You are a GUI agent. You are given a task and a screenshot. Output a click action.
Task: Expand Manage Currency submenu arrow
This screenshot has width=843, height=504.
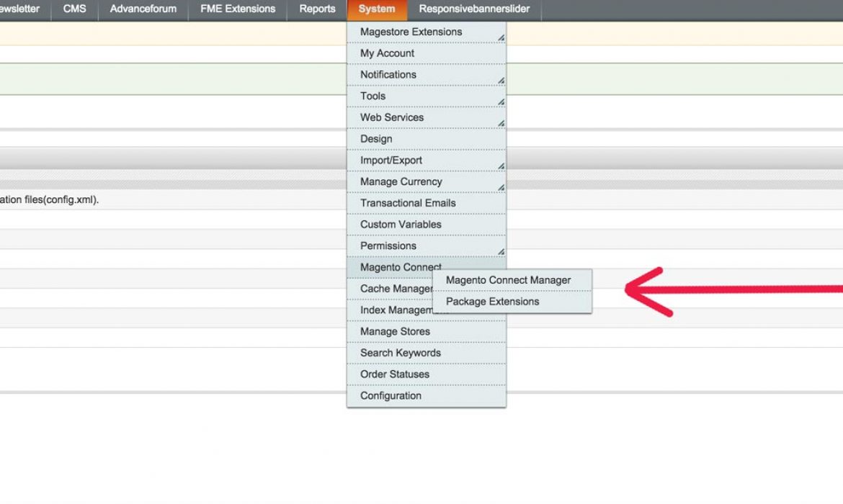[x=501, y=187]
